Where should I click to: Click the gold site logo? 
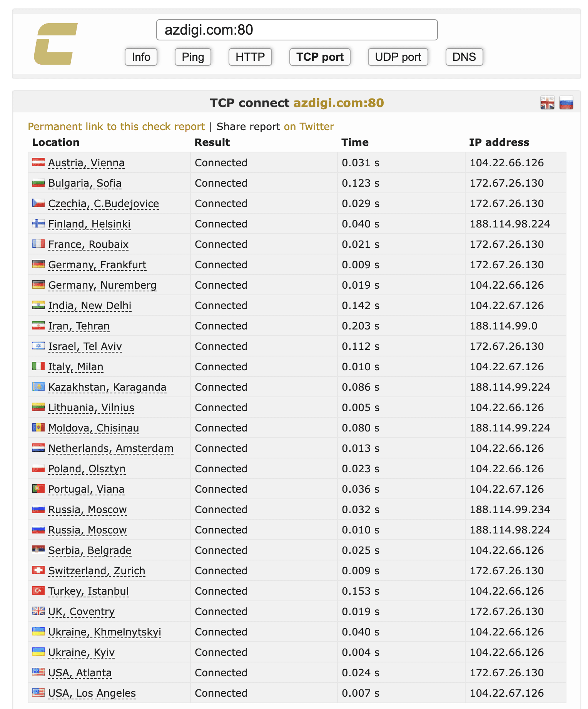[56, 44]
